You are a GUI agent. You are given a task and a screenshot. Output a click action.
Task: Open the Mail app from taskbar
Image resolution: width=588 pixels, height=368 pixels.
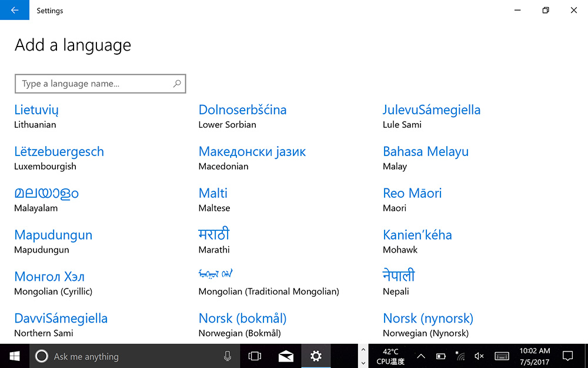(x=286, y=356)
